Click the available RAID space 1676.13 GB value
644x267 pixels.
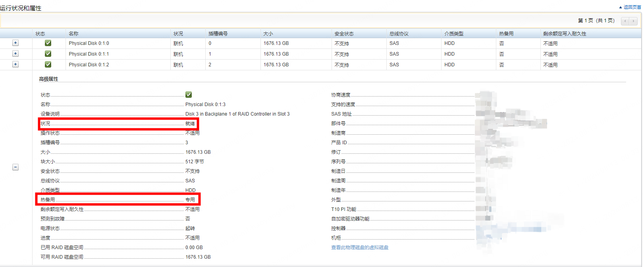(198, 257)
